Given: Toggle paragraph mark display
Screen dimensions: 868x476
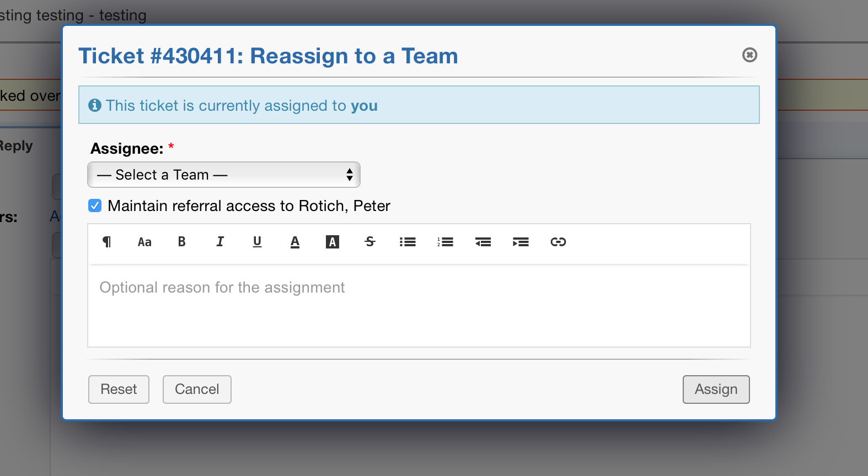Looking at the screenshot, I should (x=107, y=242).
